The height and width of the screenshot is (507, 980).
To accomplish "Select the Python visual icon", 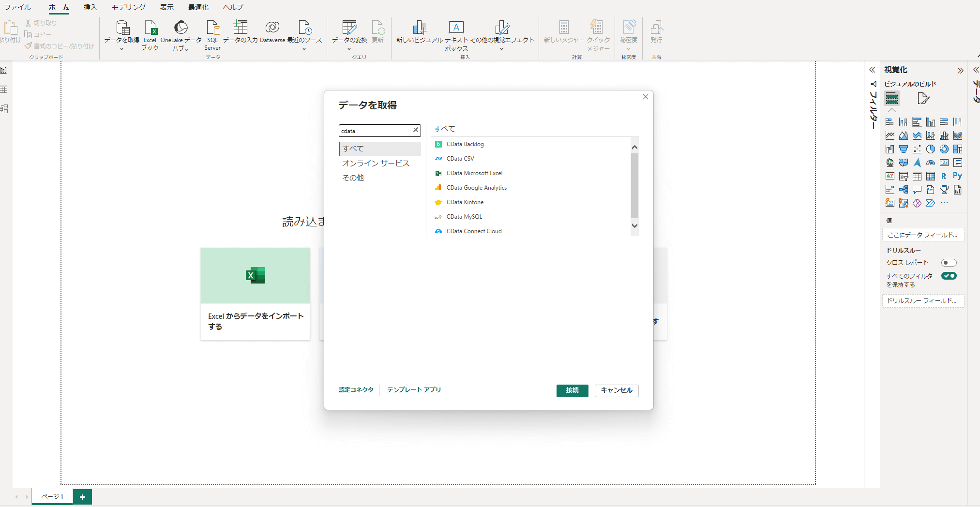I will point(957,176).
